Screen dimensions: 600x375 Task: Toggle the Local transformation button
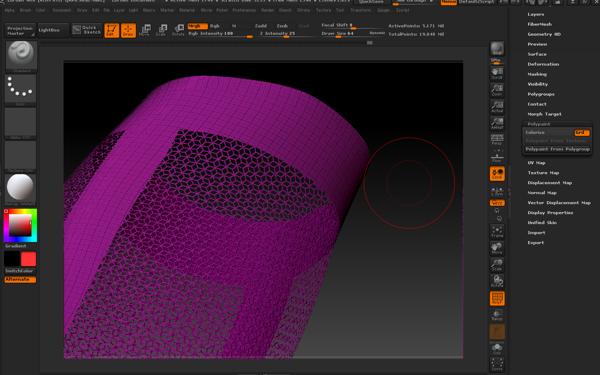click(497, 174)
